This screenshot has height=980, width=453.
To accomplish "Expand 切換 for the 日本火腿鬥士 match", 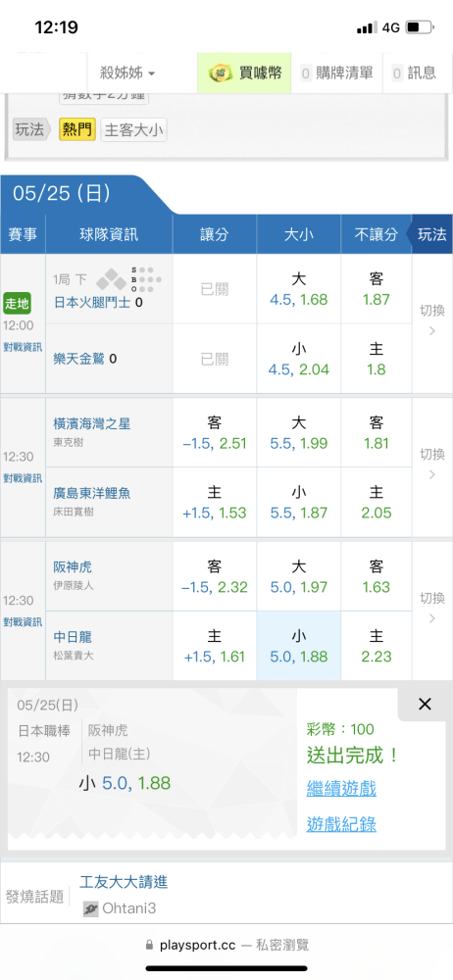I will [431, 320].
